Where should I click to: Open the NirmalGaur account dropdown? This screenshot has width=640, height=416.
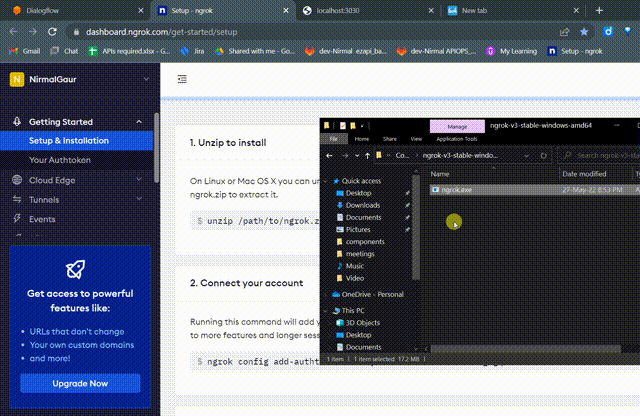[146, 79]
